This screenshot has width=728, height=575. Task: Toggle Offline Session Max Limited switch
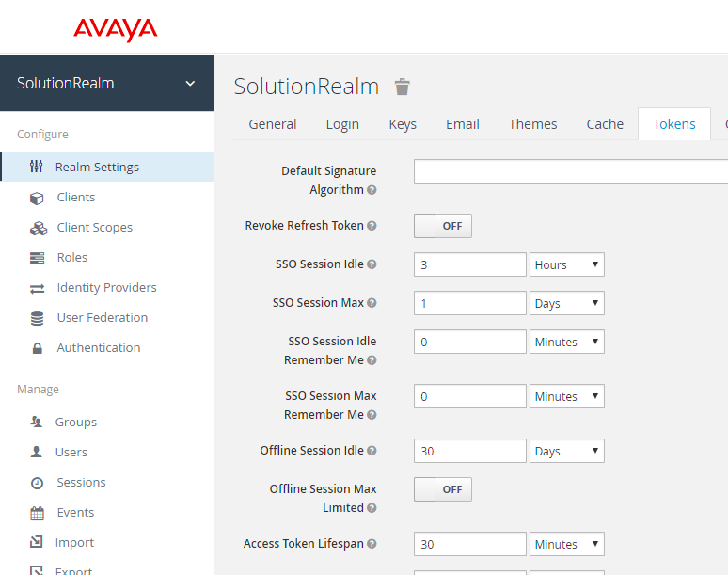pyautogui.click(x=443, y=489)
